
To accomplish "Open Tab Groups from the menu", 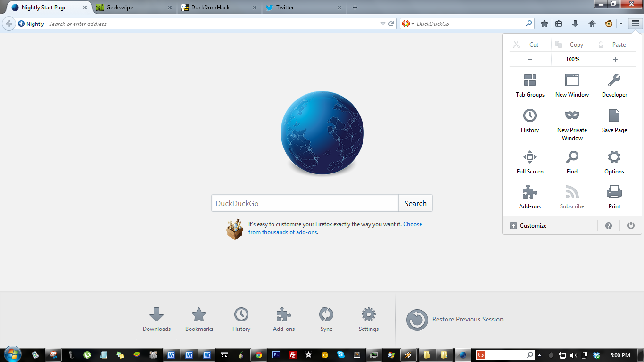I will (x=530, y=85).
